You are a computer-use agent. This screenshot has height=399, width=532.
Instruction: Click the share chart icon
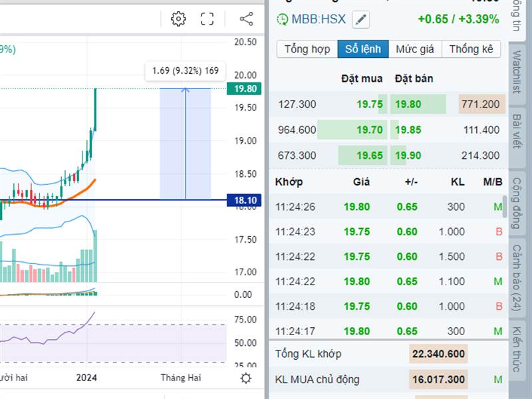(246, 19)
